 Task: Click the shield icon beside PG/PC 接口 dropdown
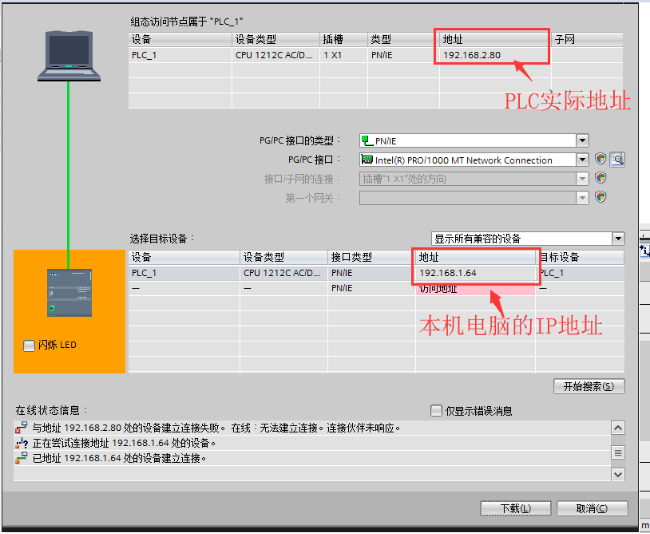(x=600, y=159)
